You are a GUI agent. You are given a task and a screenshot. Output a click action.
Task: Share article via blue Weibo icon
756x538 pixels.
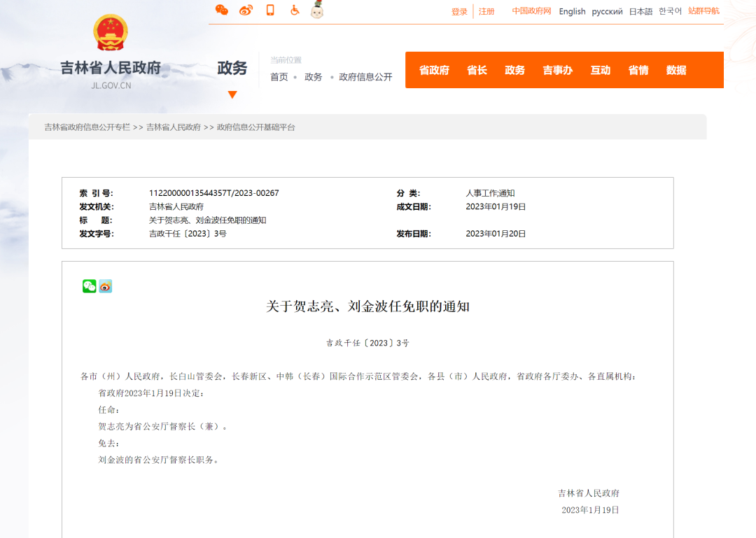106,286
